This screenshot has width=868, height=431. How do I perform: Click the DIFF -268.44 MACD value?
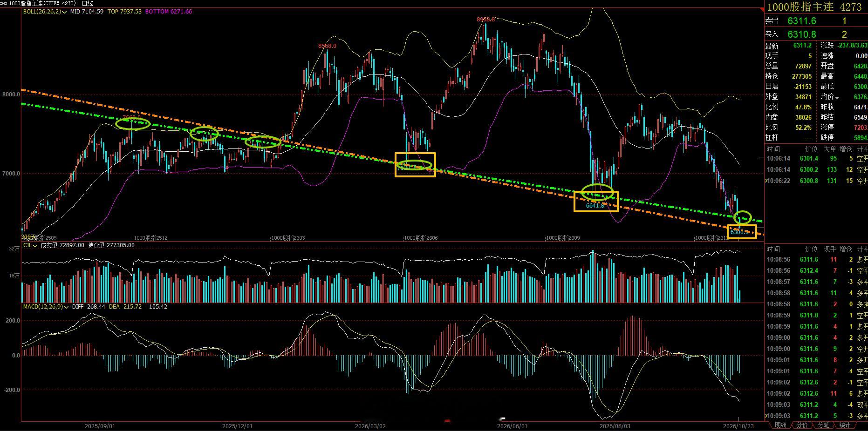(x=89, y=307)
